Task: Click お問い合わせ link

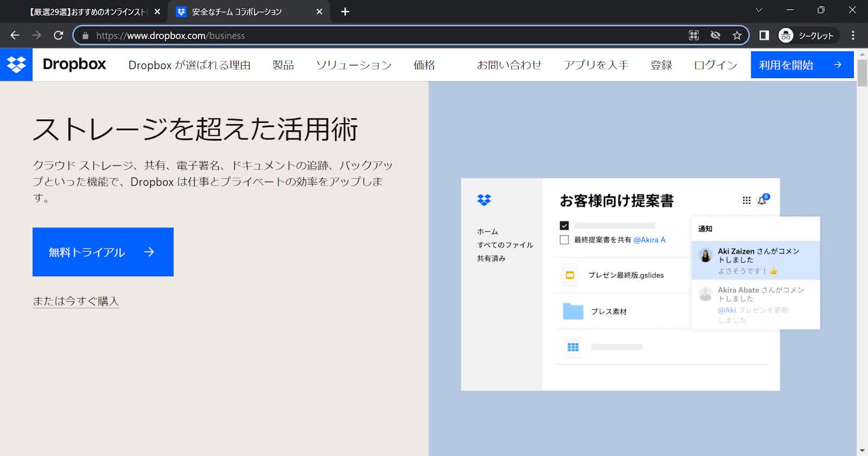Action: click(x=509, y=65)
